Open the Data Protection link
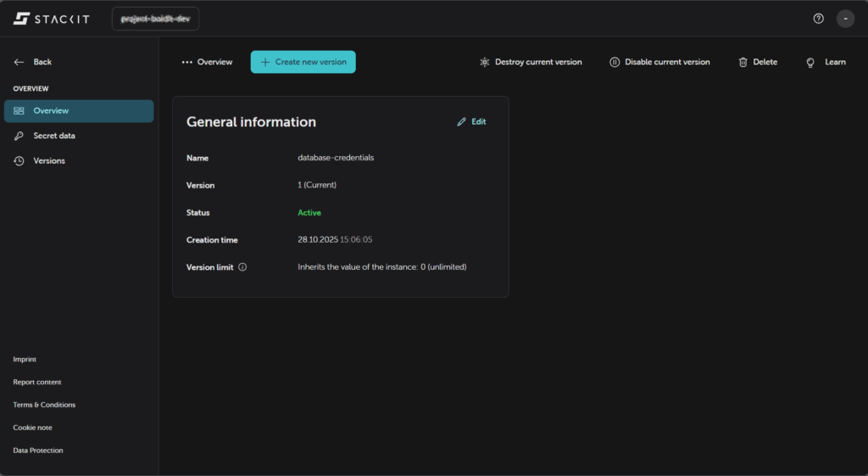Image resolution: width=868 pixels, height=476 pixels. (38, 451)
